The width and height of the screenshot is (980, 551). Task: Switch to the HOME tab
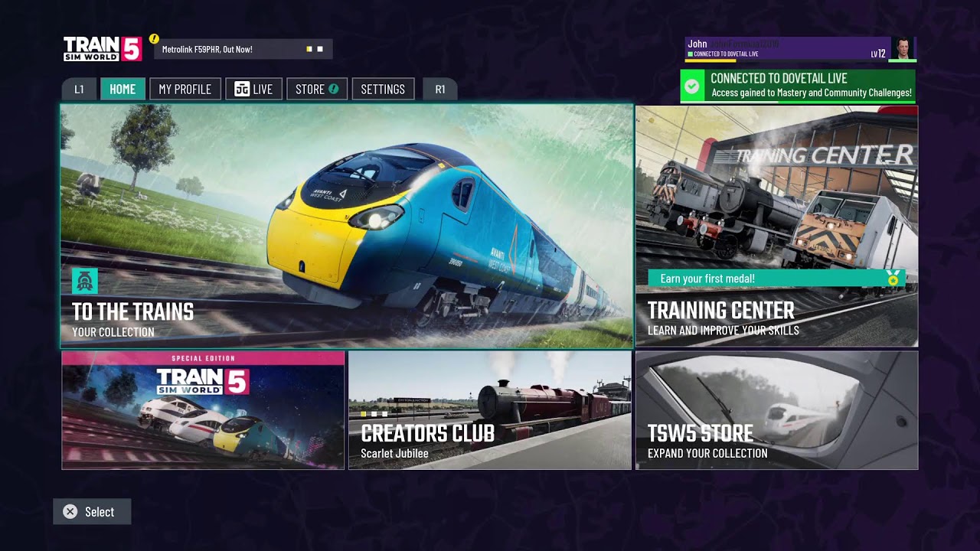(x=122, y=89)
